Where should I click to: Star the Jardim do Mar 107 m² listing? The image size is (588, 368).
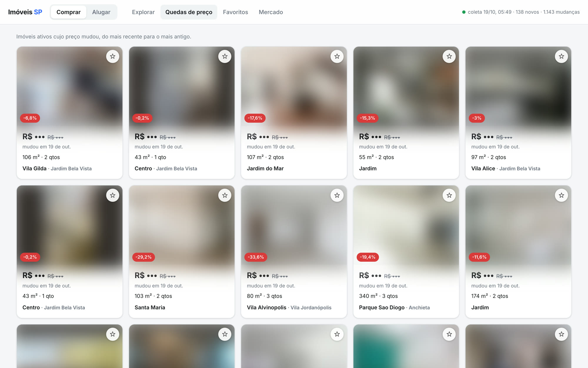tap(337, 56)
